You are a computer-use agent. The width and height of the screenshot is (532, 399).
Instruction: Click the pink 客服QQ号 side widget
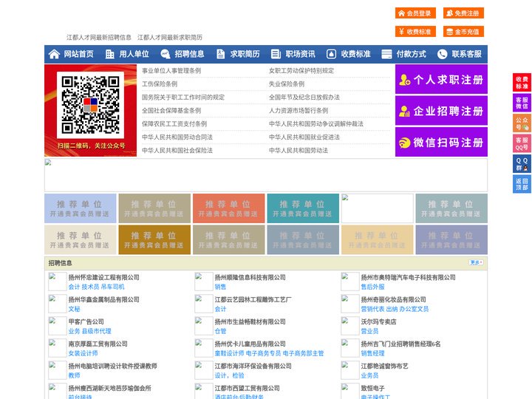tap(522, 143)
